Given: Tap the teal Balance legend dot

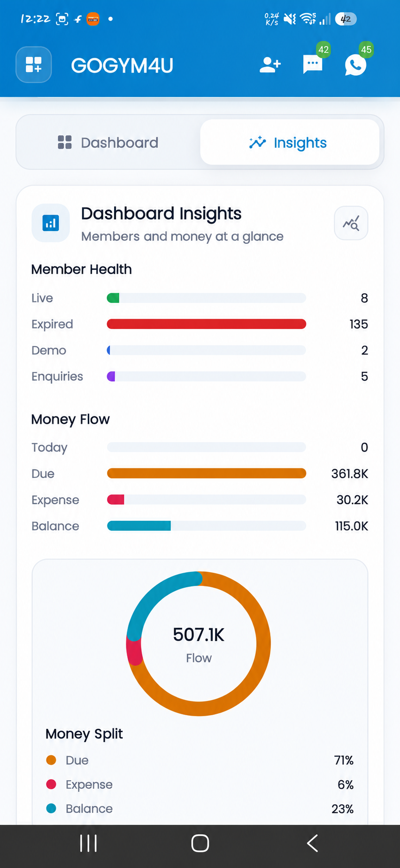Looking at the screenshot, I should [51, 808].
